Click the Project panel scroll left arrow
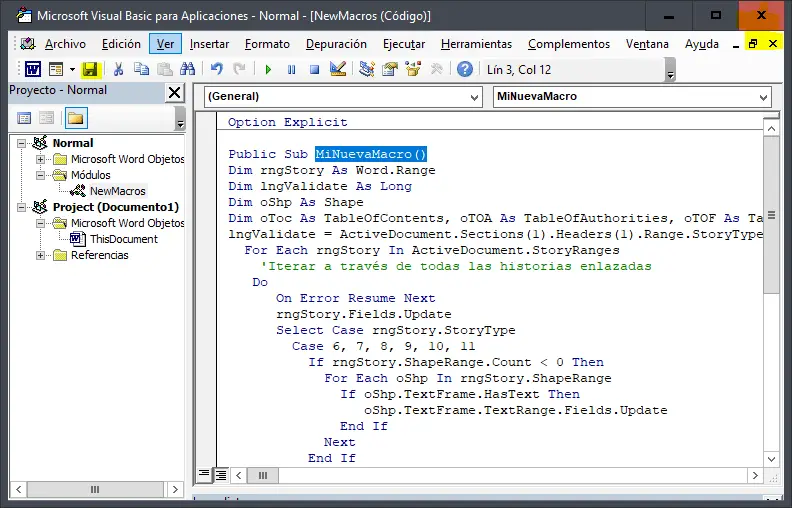The height and width of the screenshot is (508, 792). [x=19, y=489]
